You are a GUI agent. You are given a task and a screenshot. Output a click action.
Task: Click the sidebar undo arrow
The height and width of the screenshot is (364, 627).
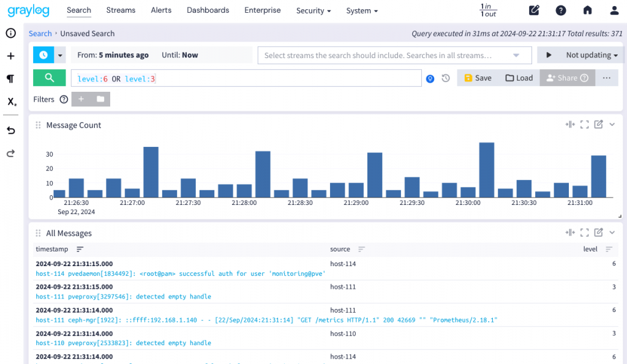[x=11, y=130]
